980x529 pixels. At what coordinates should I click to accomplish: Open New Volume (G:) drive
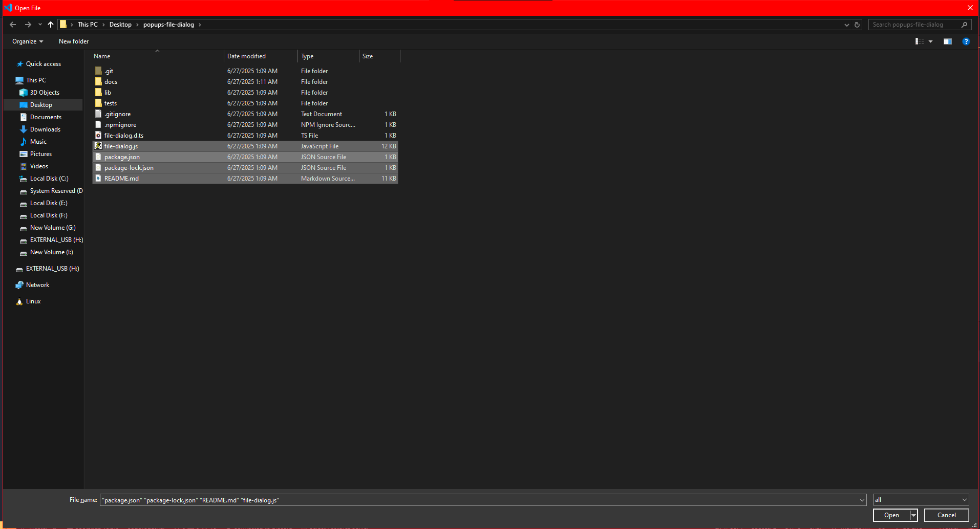[53, 228]
